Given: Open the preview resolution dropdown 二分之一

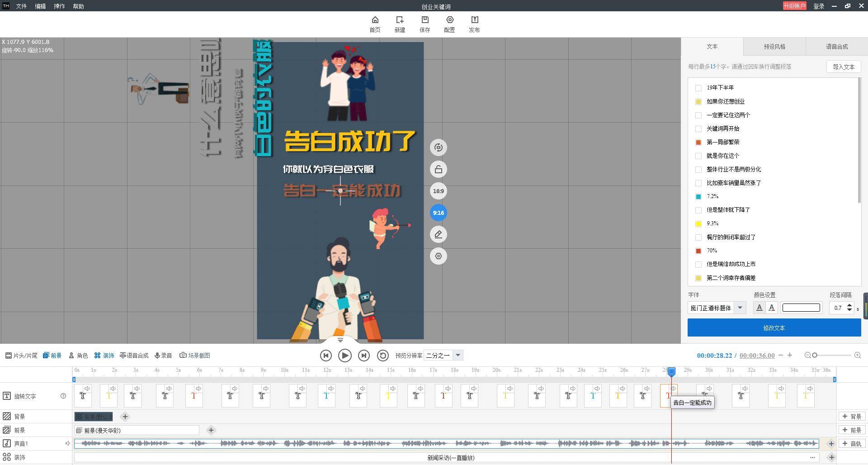Looking at the screenshot, I should click(458, 355).
